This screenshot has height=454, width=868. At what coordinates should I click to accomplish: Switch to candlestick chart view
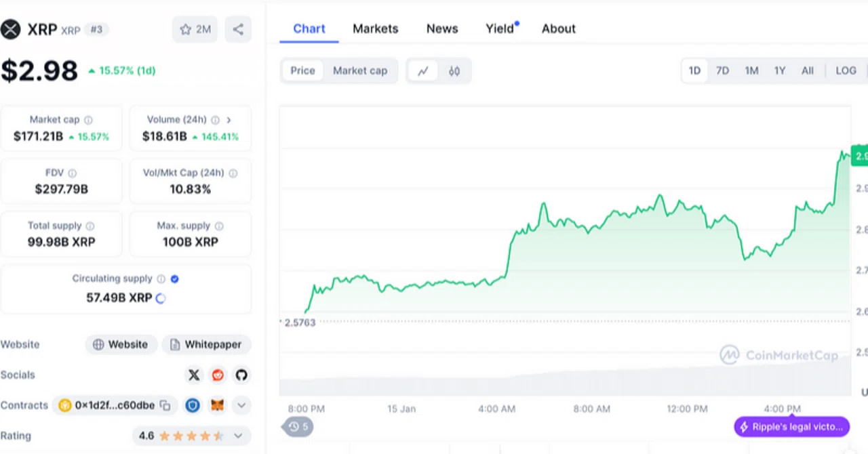click(x=454, y=70)
